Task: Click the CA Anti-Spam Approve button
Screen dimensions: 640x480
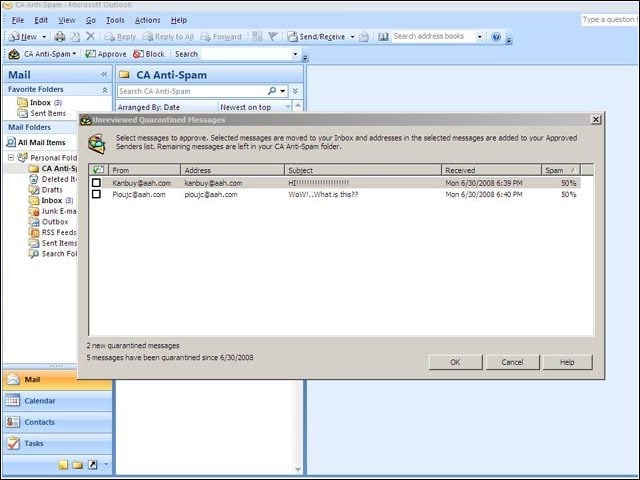Action: (x=106, y=54)
